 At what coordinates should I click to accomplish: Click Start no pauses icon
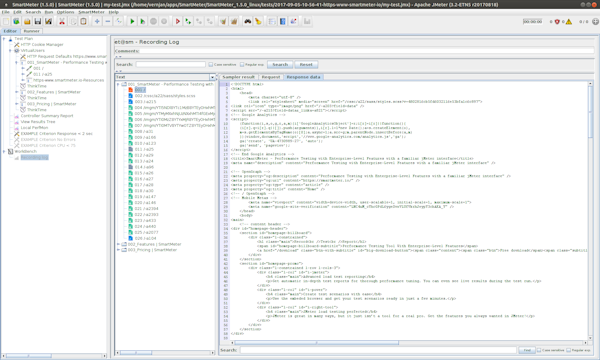click(x=142, y=21)
